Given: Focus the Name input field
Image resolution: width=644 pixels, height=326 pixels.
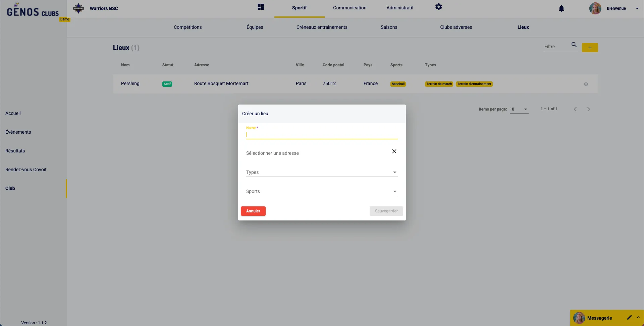Looking at the screenshot, I should click(x=321, y=135).
